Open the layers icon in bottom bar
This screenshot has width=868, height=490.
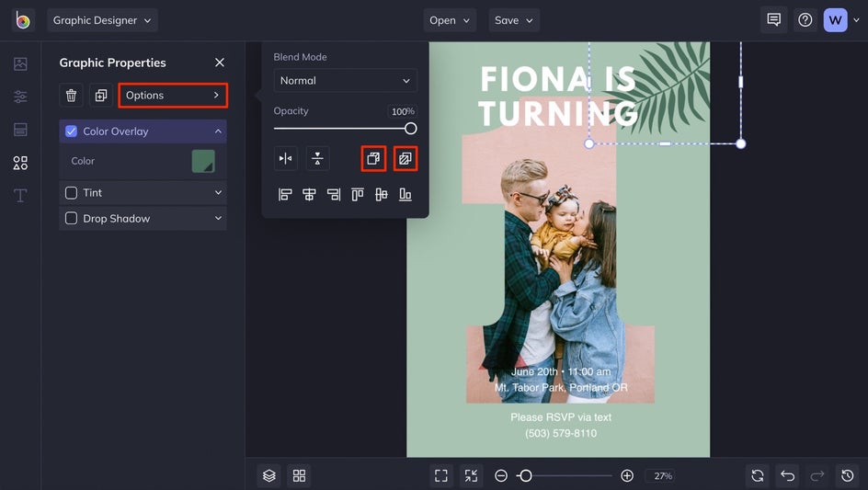(x=269, y=475)
